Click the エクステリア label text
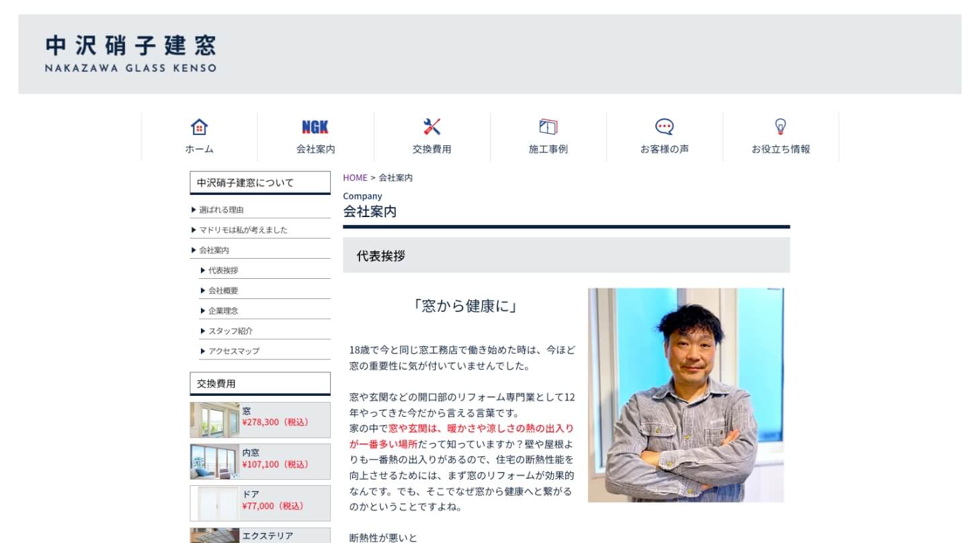The width and height of the screenshot is (980, 543). [x=268, y=536]
